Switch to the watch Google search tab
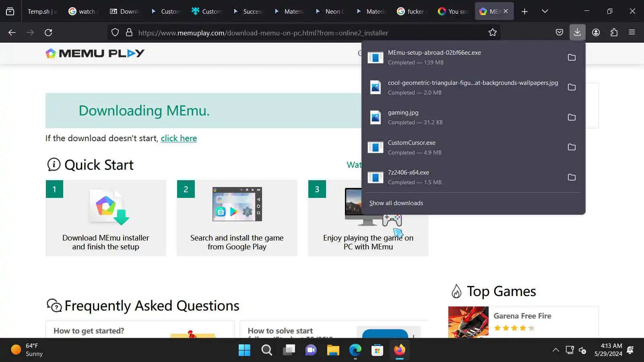The height and width of the screenshot is (362, 644). (84, 11)
